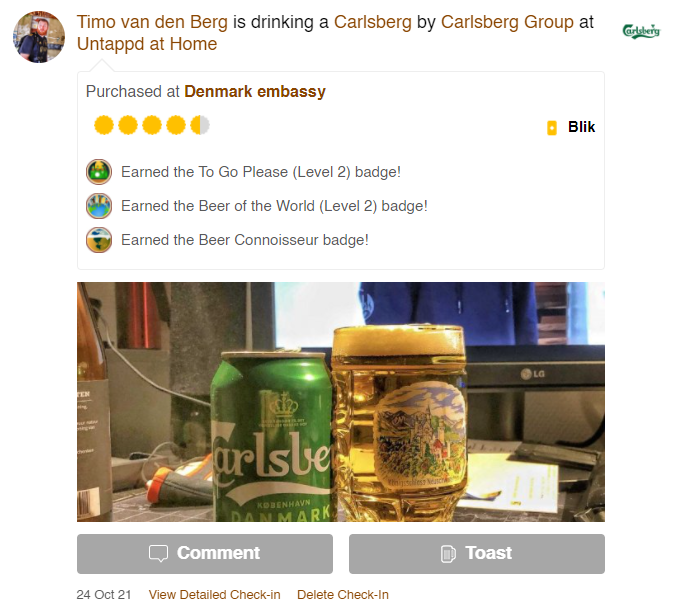Open the Untappd at Home venue link
Viewport: 674px width, 613px height.
point(147,44)
